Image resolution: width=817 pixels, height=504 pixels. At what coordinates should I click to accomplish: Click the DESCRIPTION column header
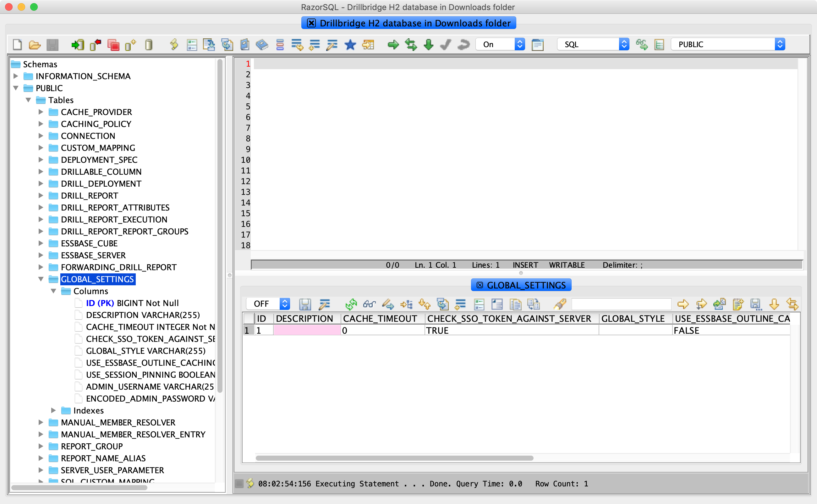coord(307,319)
